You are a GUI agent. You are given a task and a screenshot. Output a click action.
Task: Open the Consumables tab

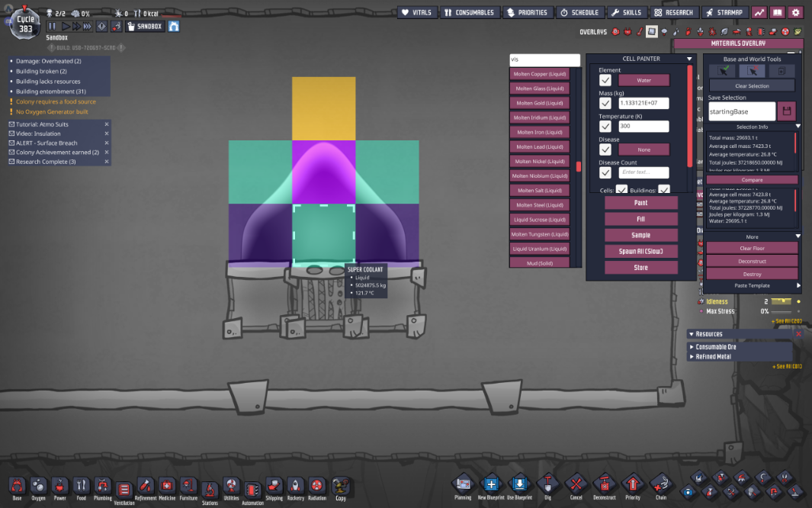coord(470,12)
